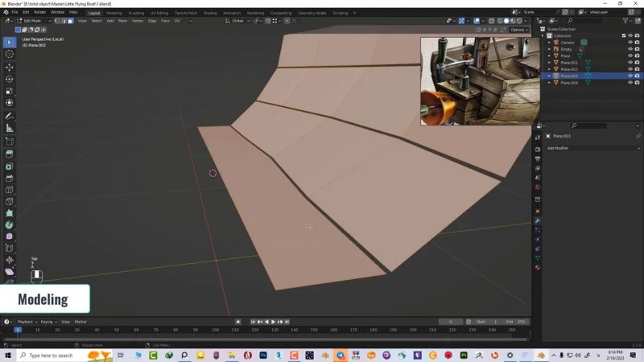The height and width of the screenshot is (362, 644).
Task: Click the End frame field
Action: pos(515,322)
